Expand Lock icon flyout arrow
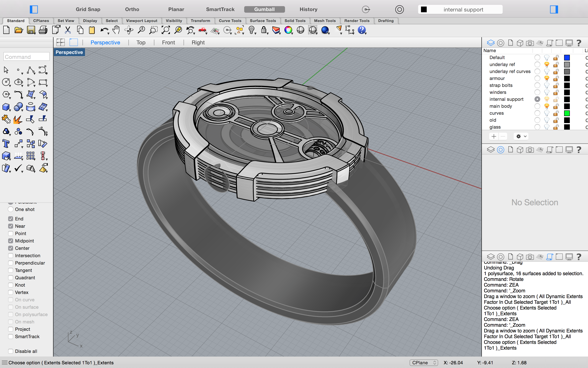The image size is (588, 368). (268, 34)
